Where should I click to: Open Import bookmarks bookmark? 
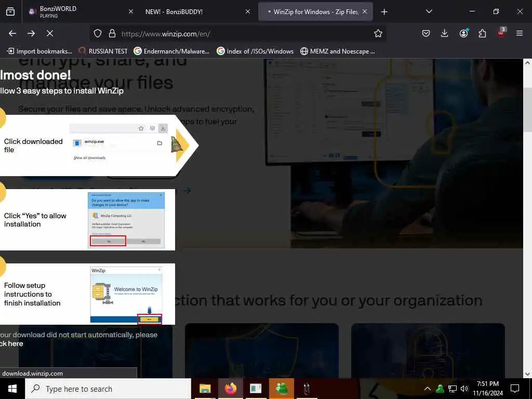(39, 51)
